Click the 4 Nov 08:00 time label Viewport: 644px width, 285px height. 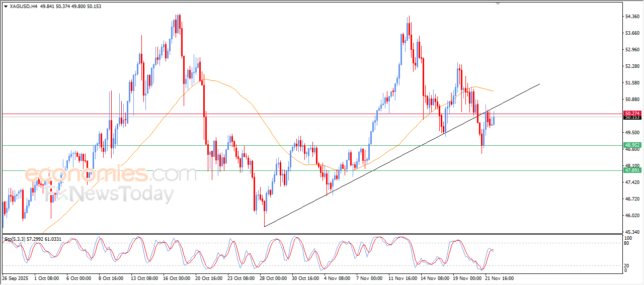tap(337, 277)
